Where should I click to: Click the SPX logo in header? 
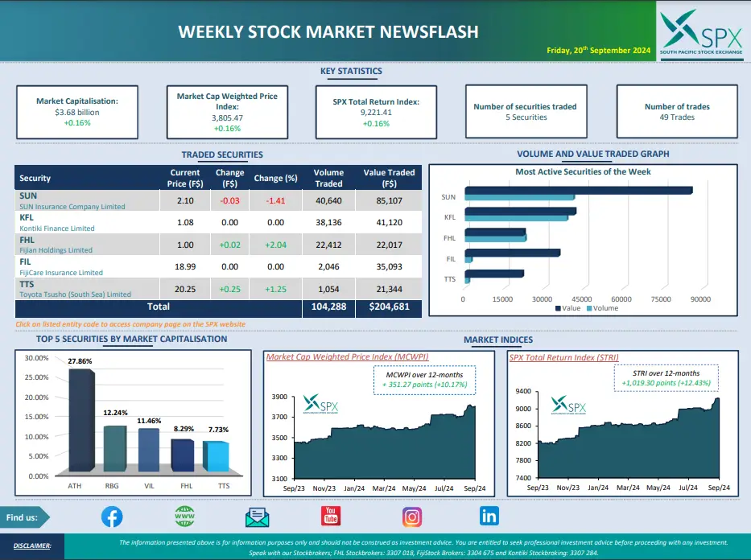701,31
